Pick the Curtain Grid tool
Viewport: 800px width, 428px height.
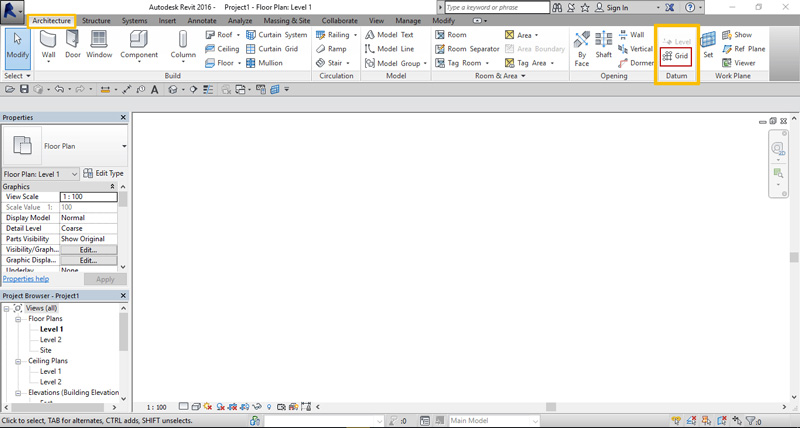pyautogui.click(x=272, y=49)
